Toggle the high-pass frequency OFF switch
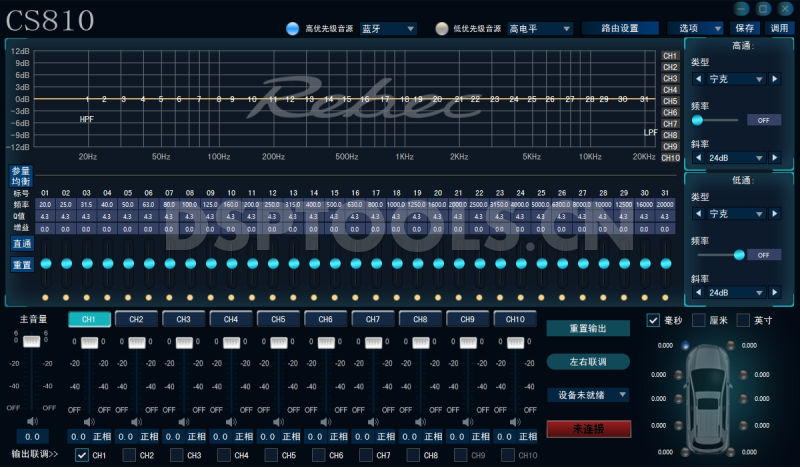The height and width of the screenshot is (467, 800). 762,119
